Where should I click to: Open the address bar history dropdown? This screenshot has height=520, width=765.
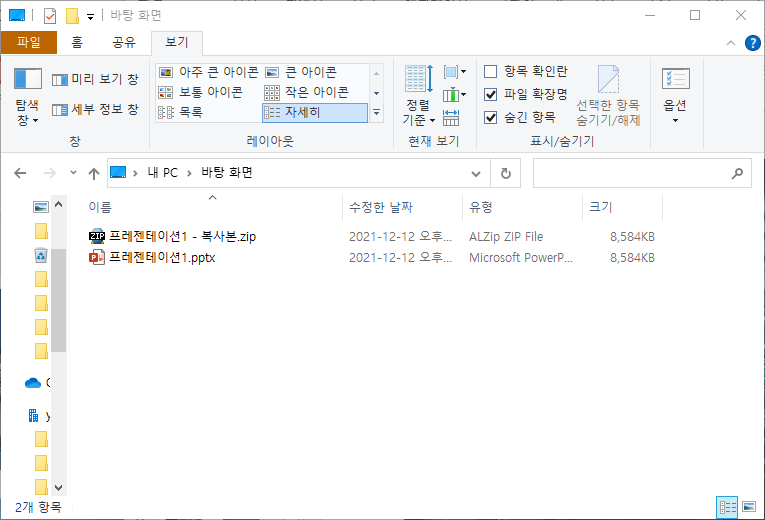(x=476, y=173)
